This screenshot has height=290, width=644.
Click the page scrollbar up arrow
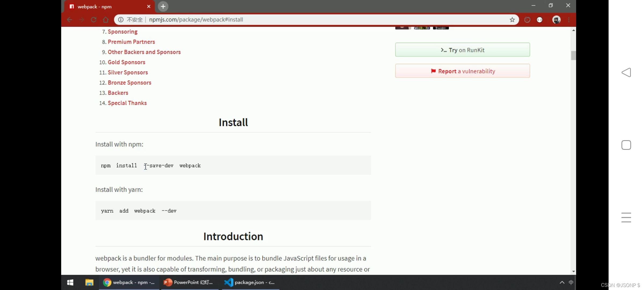coord(573,30)
